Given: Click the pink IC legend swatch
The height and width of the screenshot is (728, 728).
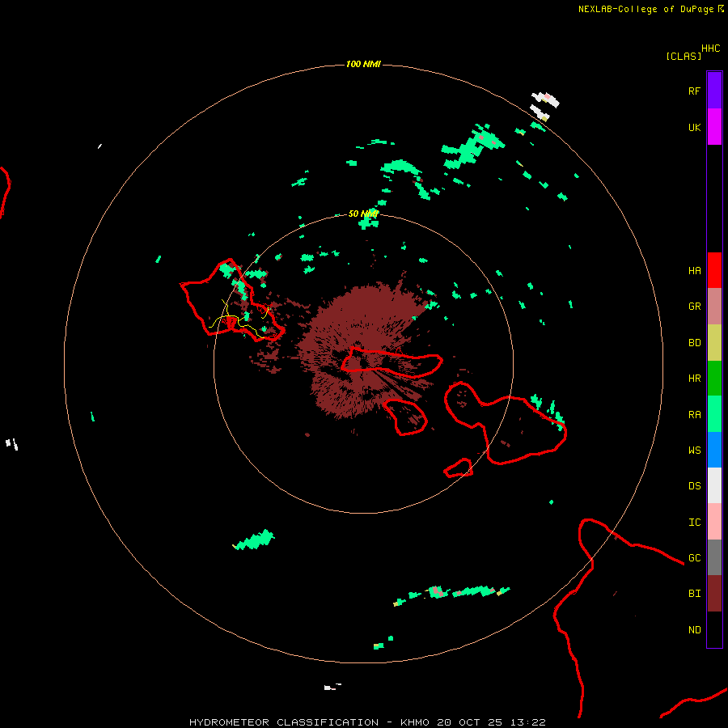Looking at the screenshot, I should pos(714,522).
